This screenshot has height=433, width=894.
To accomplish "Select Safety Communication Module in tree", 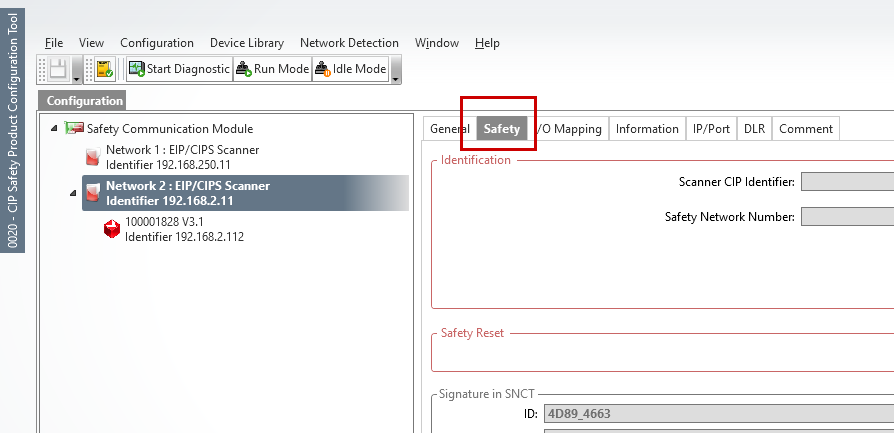I will pos(170,129).
